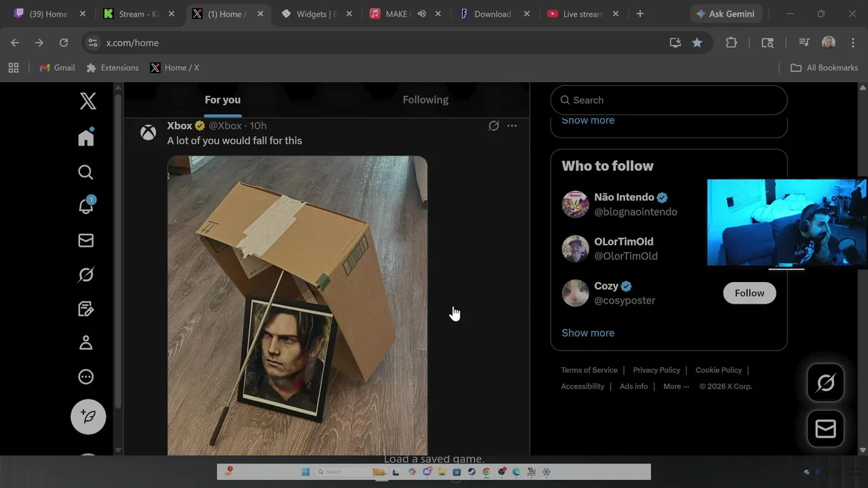Follow Cozy account
Viewport: 868px width, 488px height.
coord(749,293)
